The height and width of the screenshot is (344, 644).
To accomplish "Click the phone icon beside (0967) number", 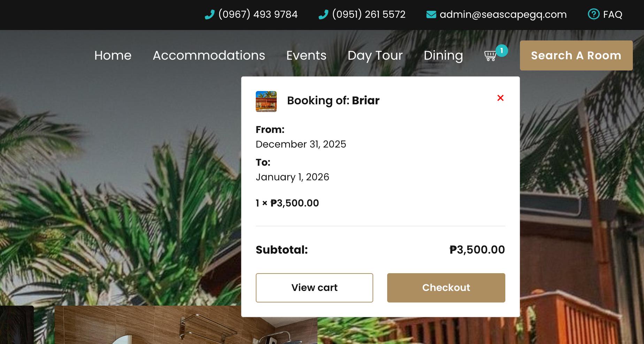I will [209, 15].
